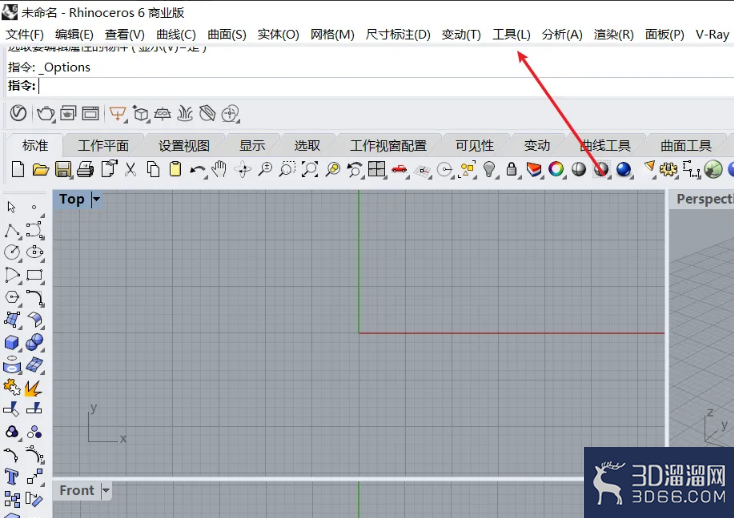Switch to the 选取 toolbar tab
The image size is (734, 518).
(307, 146)
